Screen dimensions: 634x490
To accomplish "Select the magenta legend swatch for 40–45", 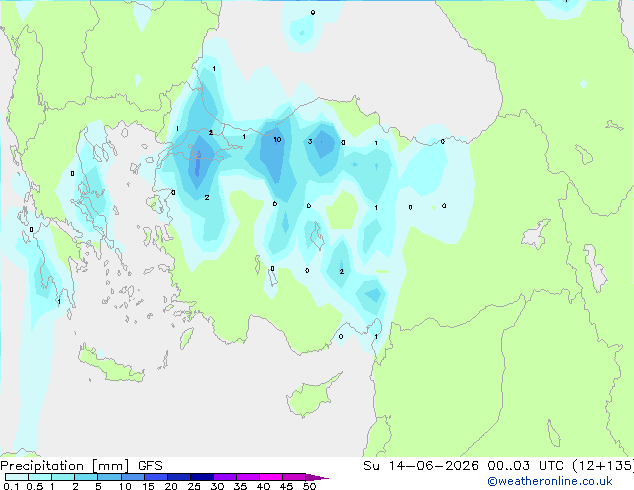I will (271, 477).
